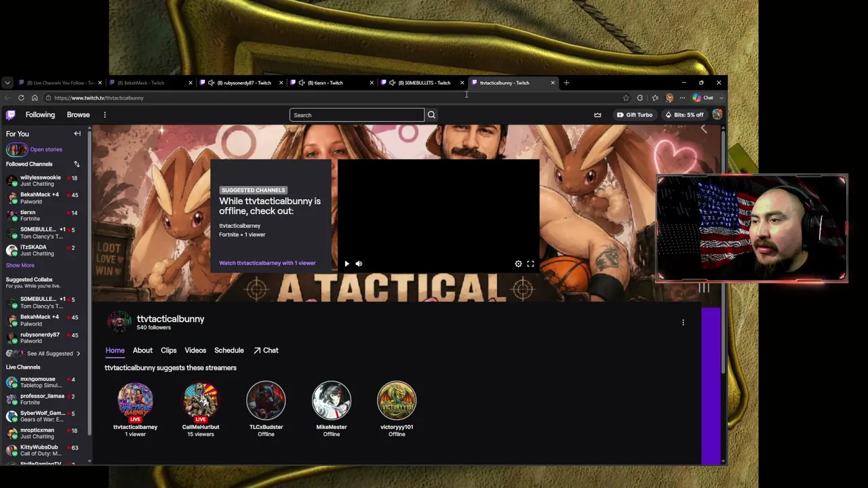Open channel options three-dot menu

point(683,323)
